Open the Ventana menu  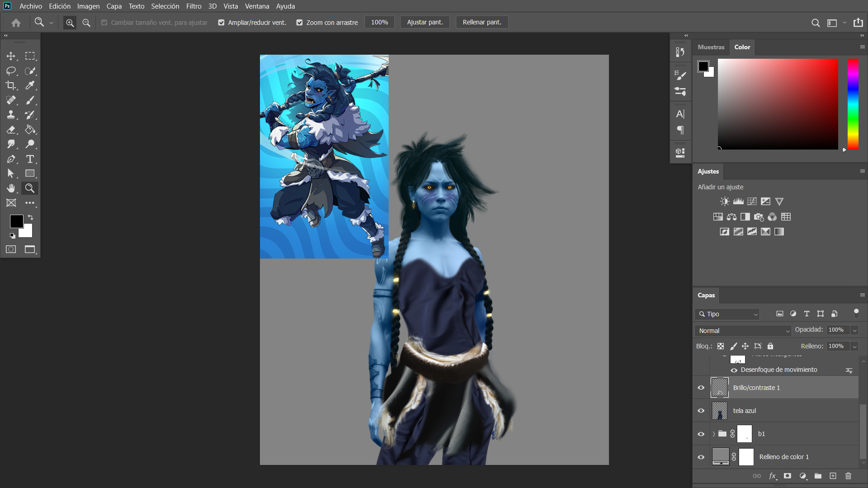257,6
